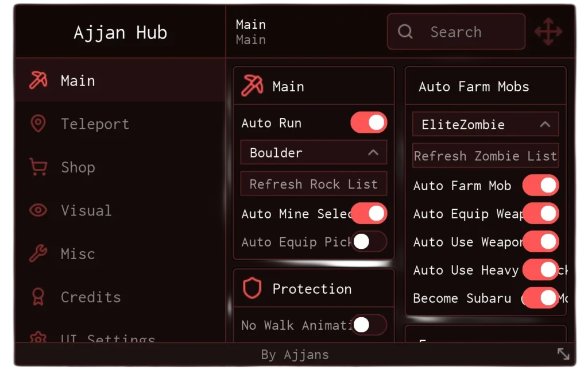Enable the No Walk Animation toggle
588x381 pixels.
coord(369,325)
